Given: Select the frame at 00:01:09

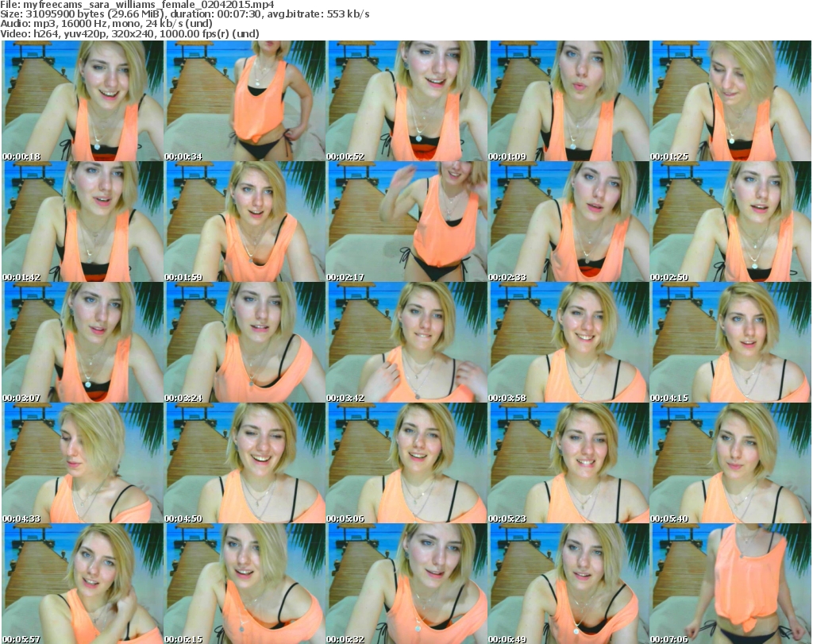Looking at the screenshot, I should (568, 101).
